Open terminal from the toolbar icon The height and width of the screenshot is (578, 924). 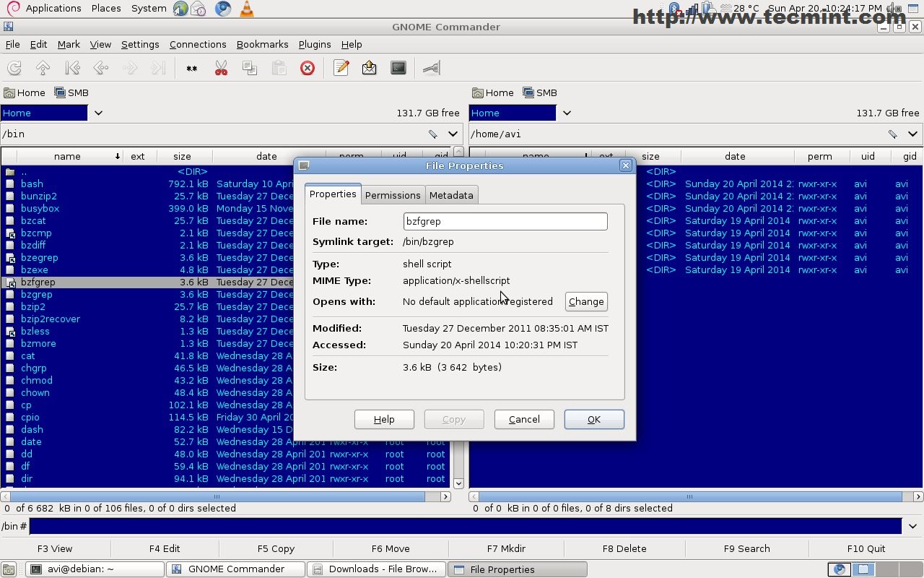pos(398,68)
